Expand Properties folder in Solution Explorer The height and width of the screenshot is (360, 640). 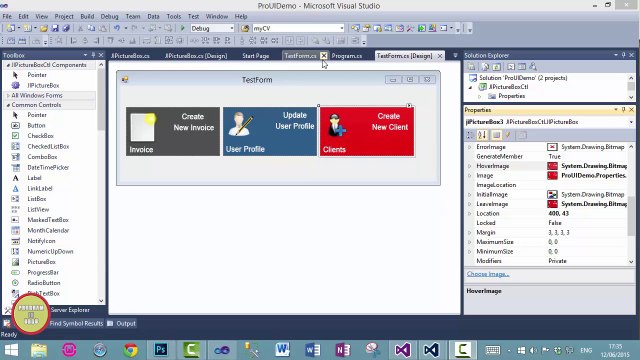[x=480, y=96]
